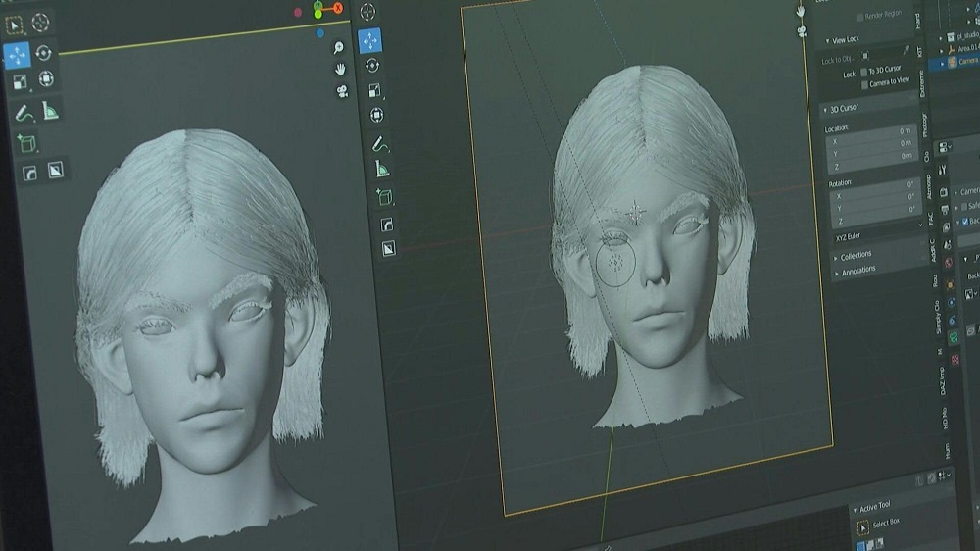Viewport: 980px width, 551px height.
Task: Enable Lock Camera to View checkbox
Action: 863,84
